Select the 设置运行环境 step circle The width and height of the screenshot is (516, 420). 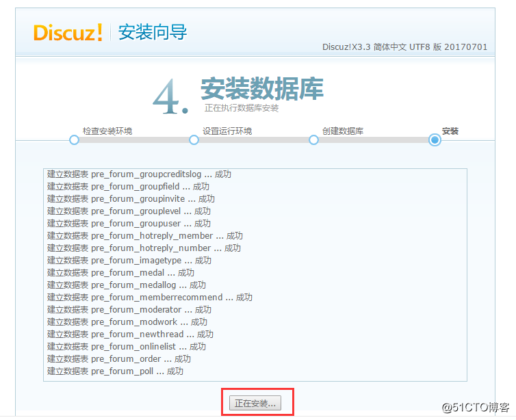(x=194, y=140)
